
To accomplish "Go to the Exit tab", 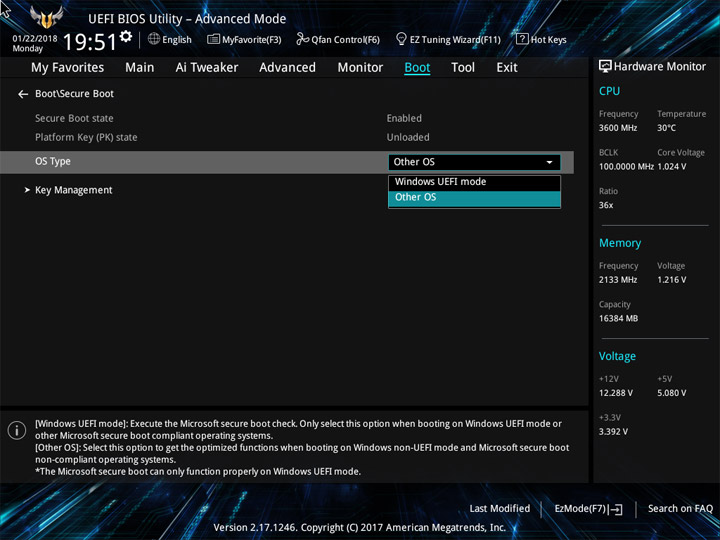I will tap(506, 68).
